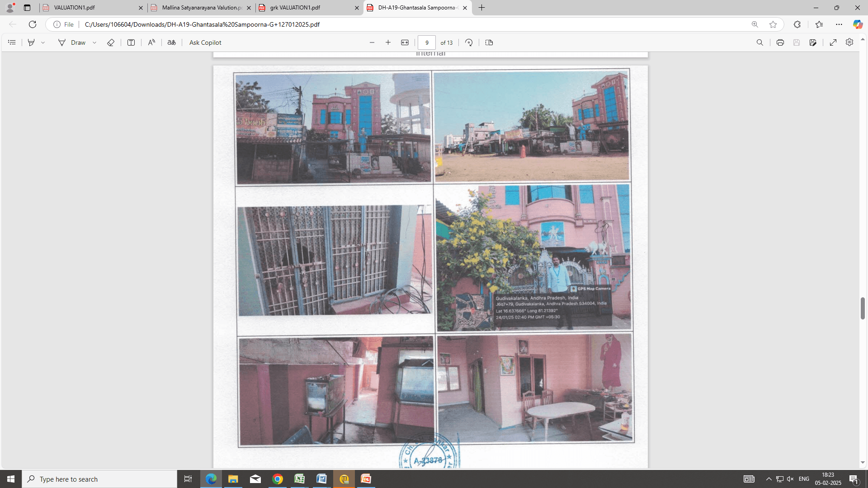Open Word from the taskbar
This screenshot has height=488, width=868.
322,479
